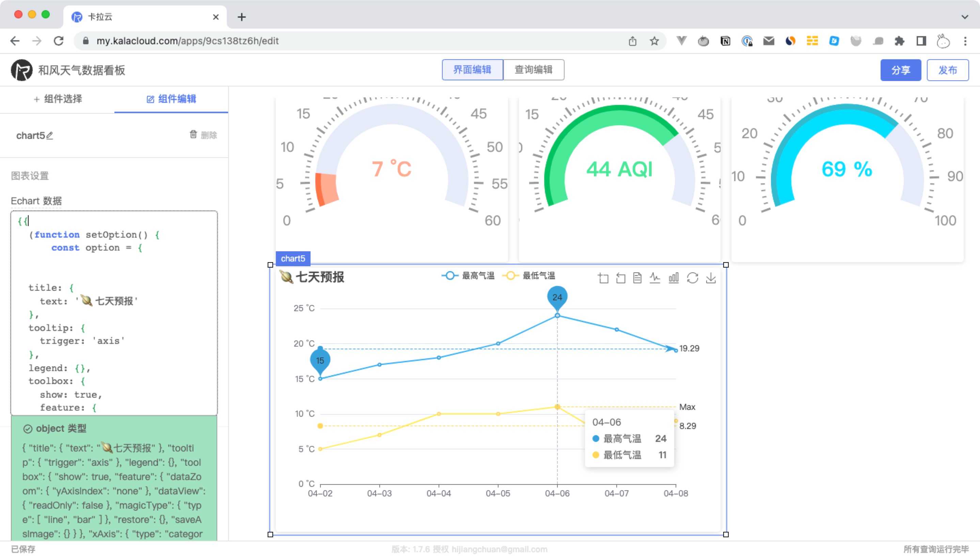Close the 卡拉云 browser tab
The width and height of the screenshot is (980, 557).
[x=216, y=17]
